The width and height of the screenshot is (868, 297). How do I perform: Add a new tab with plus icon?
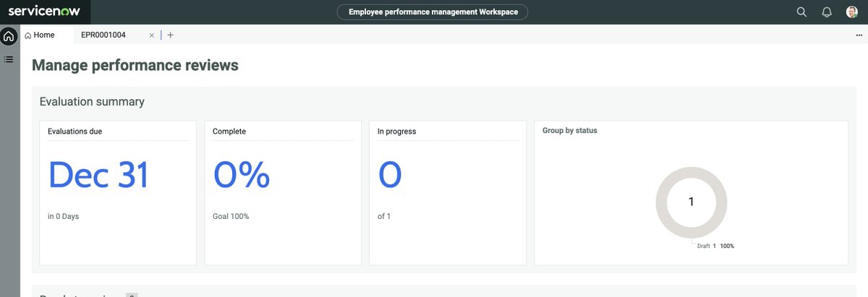[x=170, y=35]
